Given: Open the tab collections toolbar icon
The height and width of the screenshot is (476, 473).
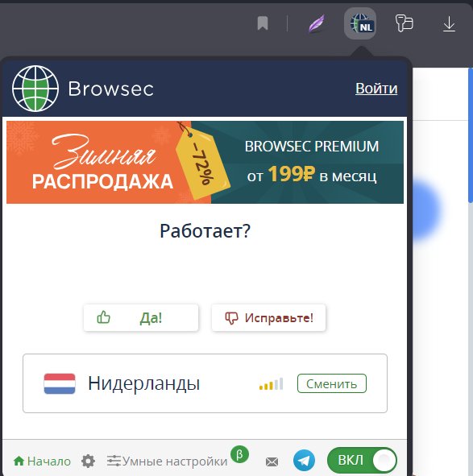Looking at the screenshot, I should (405, 23).
